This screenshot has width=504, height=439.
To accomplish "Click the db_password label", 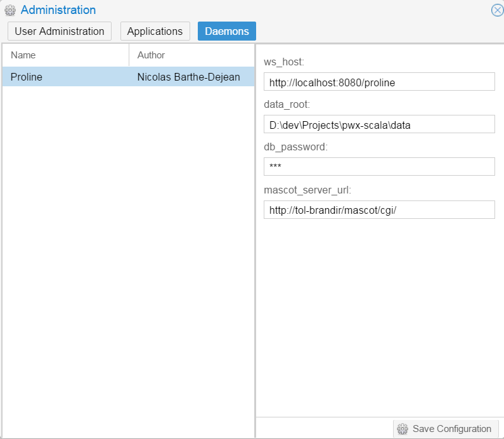I will pyautogui.click(x=295, y=147).
